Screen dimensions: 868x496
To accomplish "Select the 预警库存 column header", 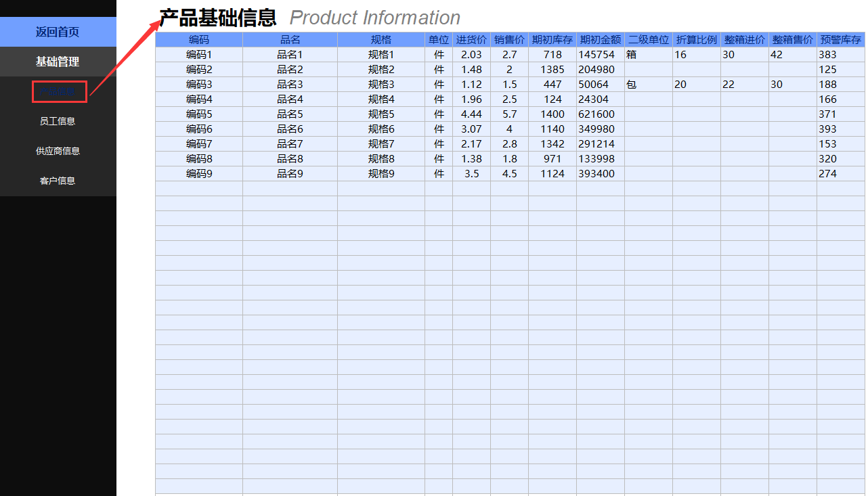I will coord(840,39).
